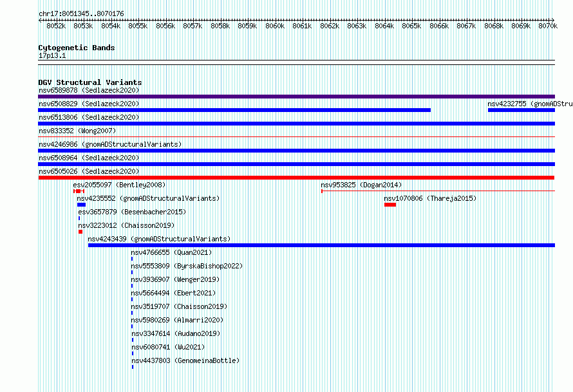The width and height of the screenshot is (573, 392).
Task: Click the 8070k ruler tick label
Action: pos(548,26)
